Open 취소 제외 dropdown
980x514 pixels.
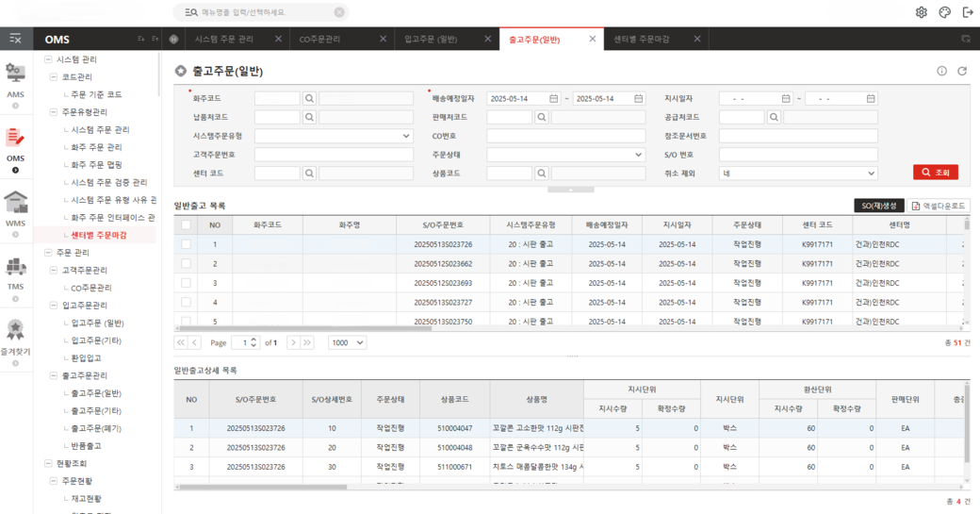point(798,174)
